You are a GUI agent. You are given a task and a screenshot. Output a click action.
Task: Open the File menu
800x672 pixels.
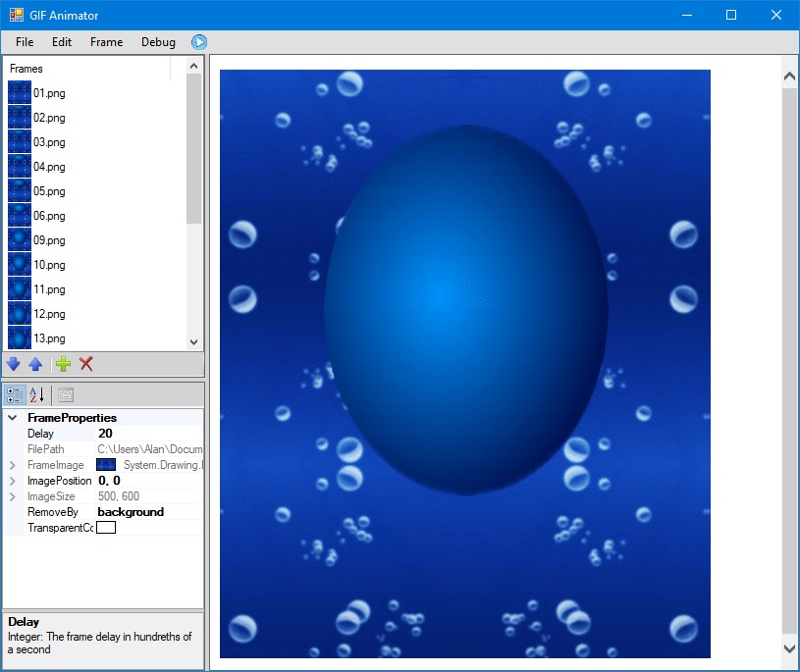pos(25,42)
